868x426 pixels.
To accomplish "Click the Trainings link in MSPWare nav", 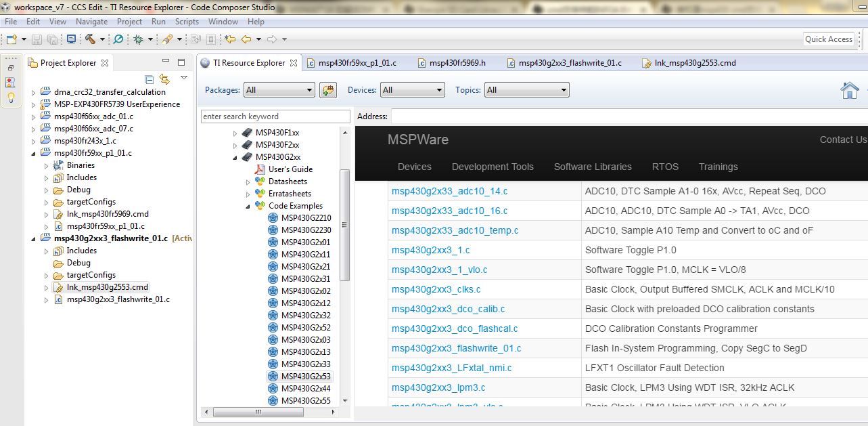I will tap(718, 167).
